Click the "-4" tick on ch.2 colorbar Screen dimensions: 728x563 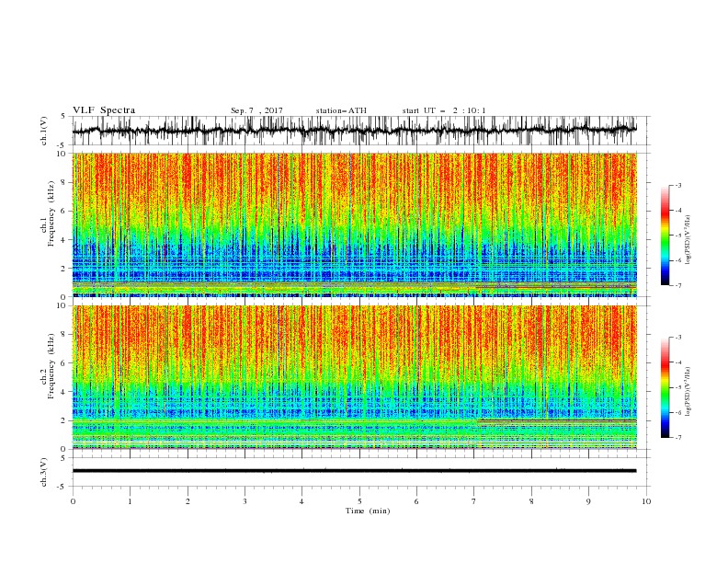678,362
